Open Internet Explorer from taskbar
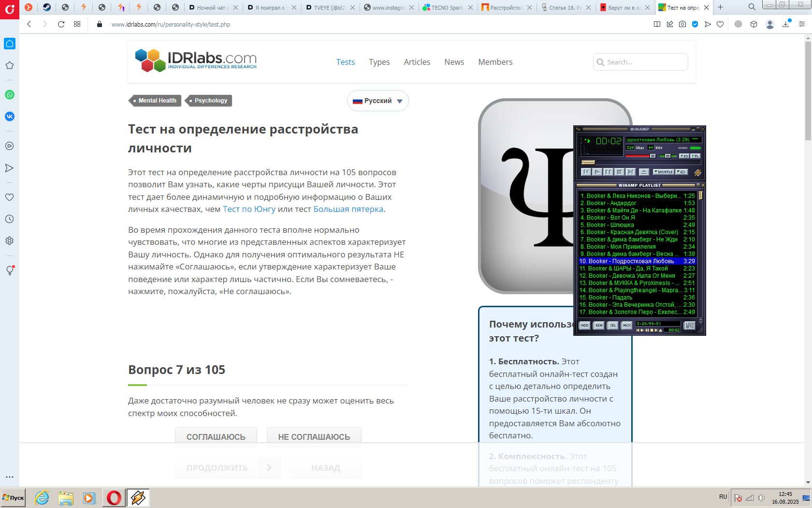 click(x=42, y=498)
